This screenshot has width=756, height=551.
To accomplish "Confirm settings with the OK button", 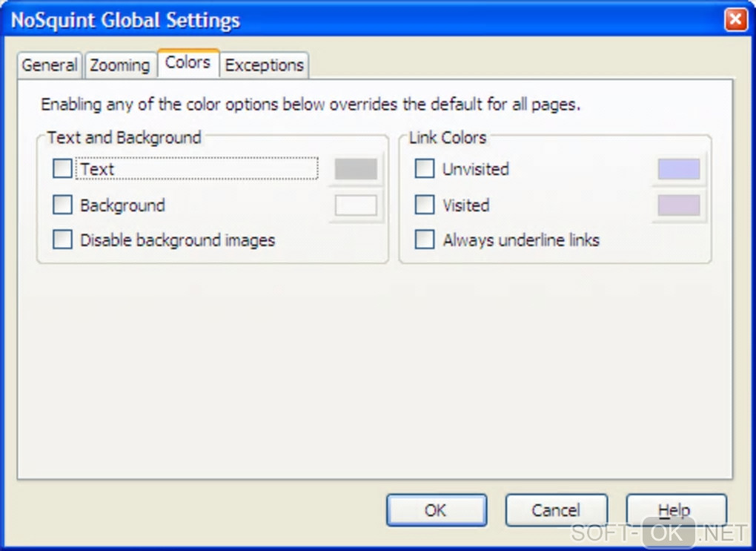I will tap(437, 510).
